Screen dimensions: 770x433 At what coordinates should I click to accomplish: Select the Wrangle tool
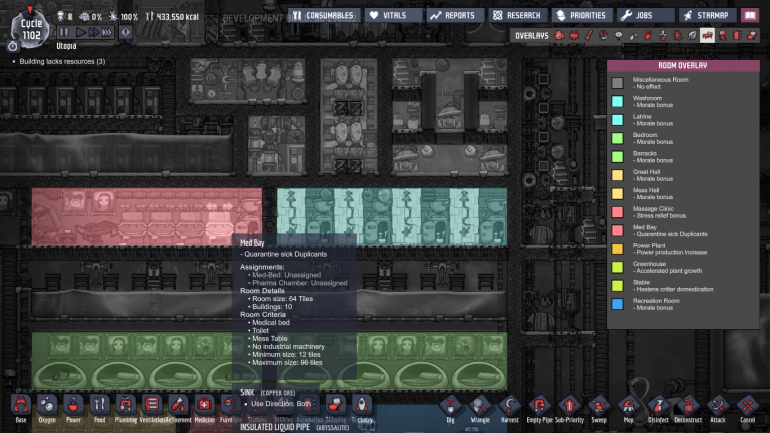[480, 408]
